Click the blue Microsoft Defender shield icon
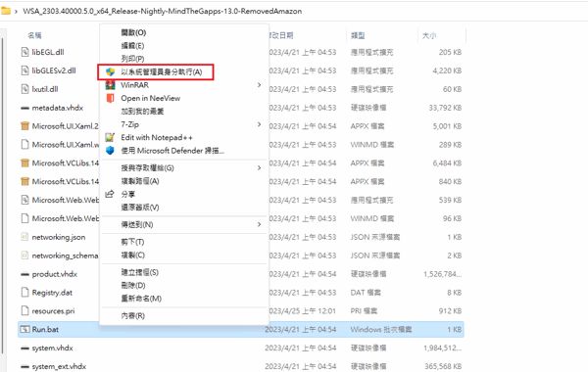 [x=110, y=151]
